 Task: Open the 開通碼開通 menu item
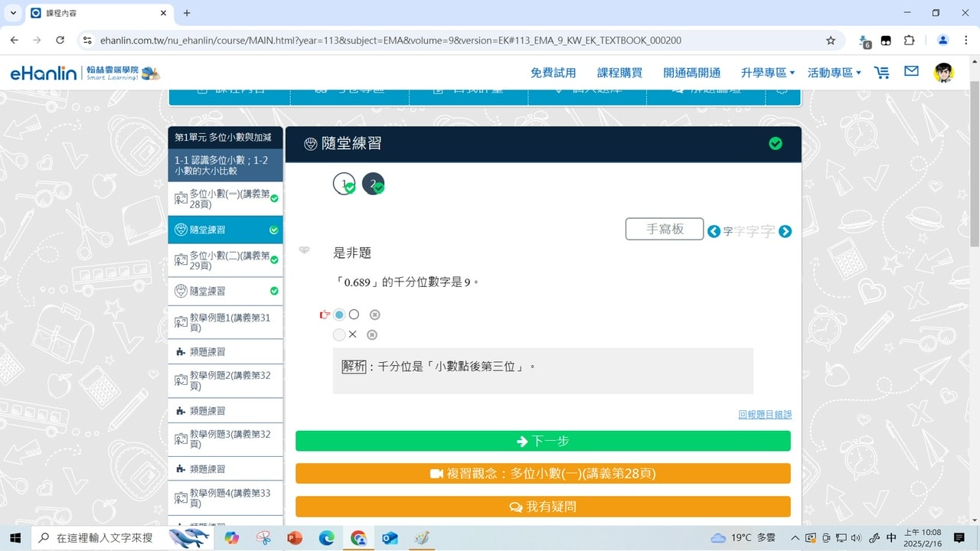[x=692, y=73]
